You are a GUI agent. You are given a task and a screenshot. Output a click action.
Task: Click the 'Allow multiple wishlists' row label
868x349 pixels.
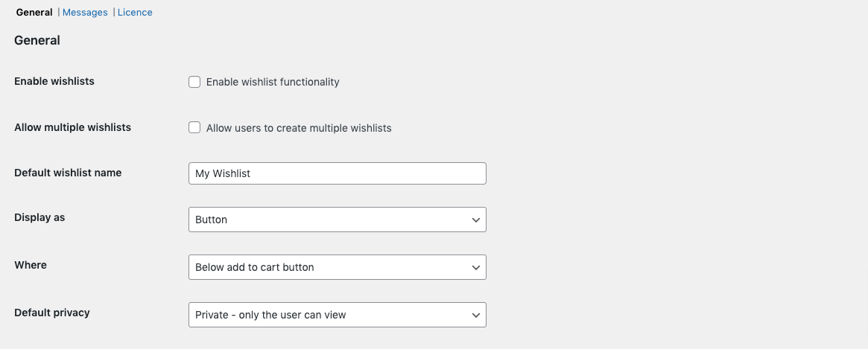[x=72, y=127]
